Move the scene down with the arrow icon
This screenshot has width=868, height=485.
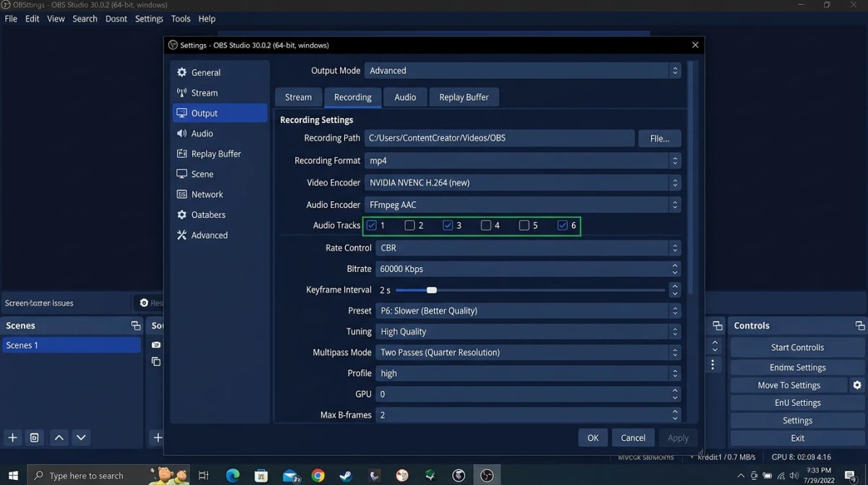tap(81, 437)
